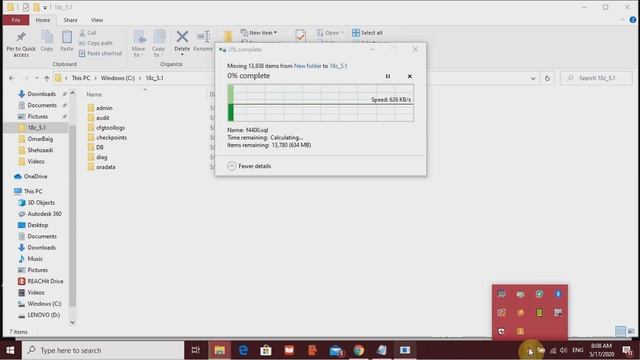
Task: Click the Search 18c_5.1 box
Action: [x=596, y=78]
